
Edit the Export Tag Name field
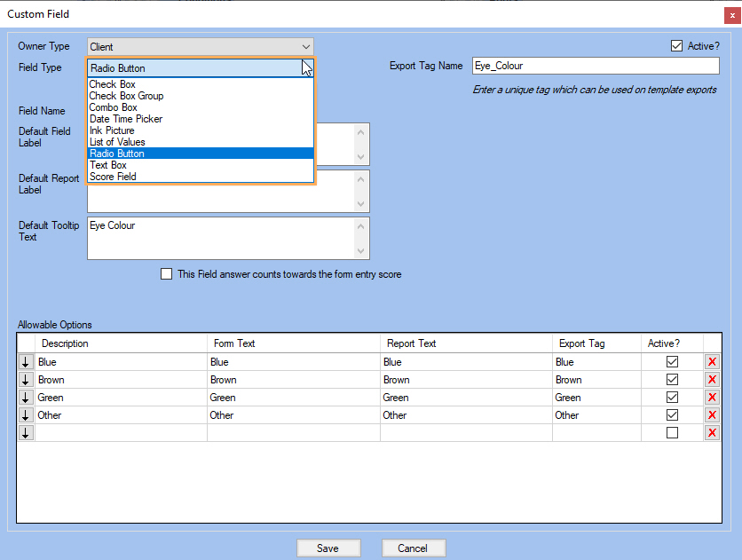(596, 66)
